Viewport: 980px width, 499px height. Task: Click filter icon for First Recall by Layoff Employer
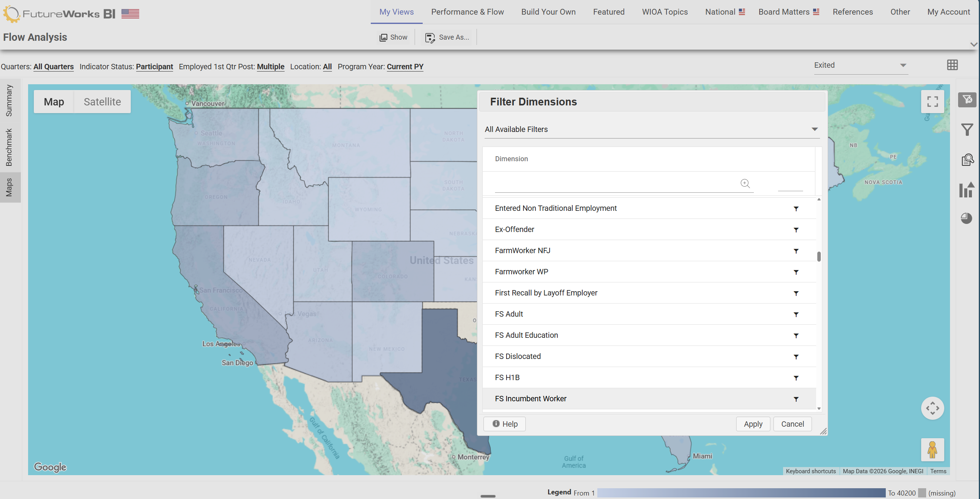click(x=796, y=293)
